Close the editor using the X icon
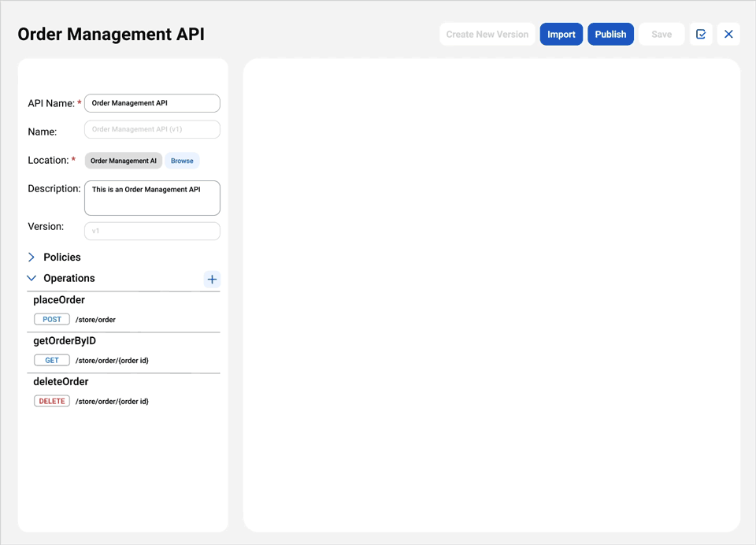The height and width of the screenshot is (545, 756). pos(728,34)
